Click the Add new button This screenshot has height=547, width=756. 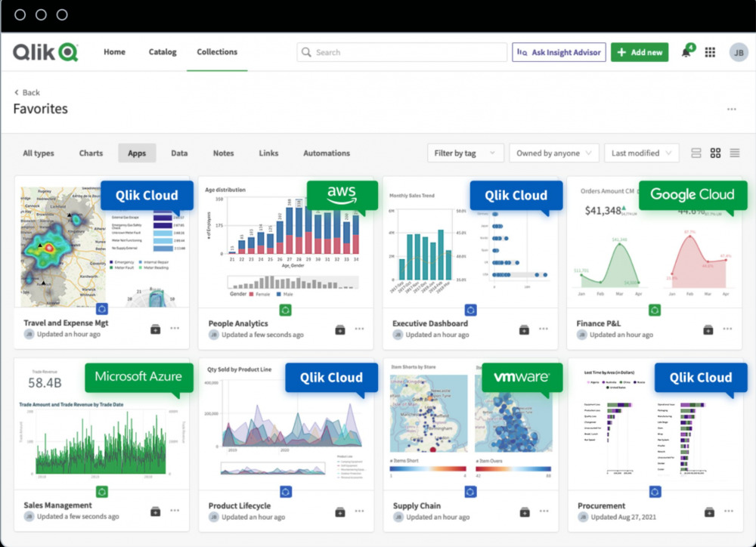pyautogui.click(x=640, y=52)
